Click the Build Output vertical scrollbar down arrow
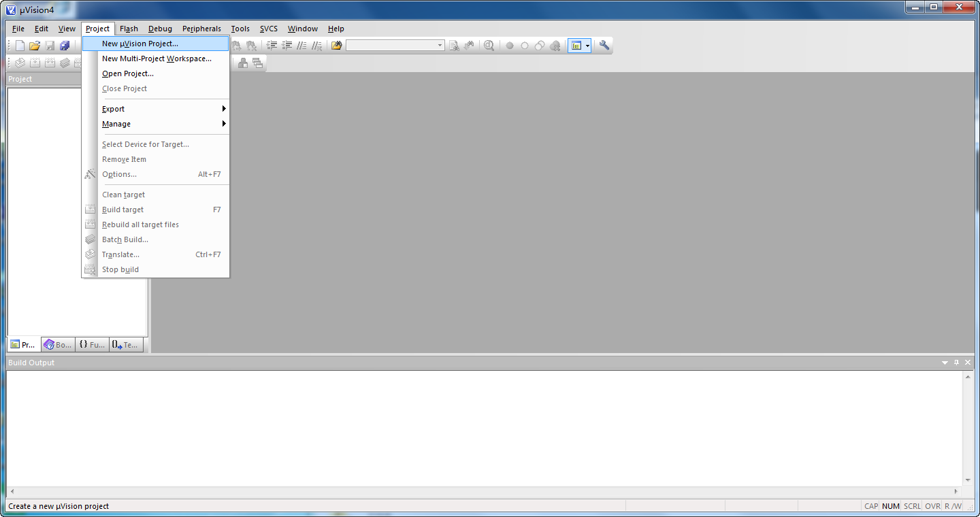980x517 pixels. (968, 480)
